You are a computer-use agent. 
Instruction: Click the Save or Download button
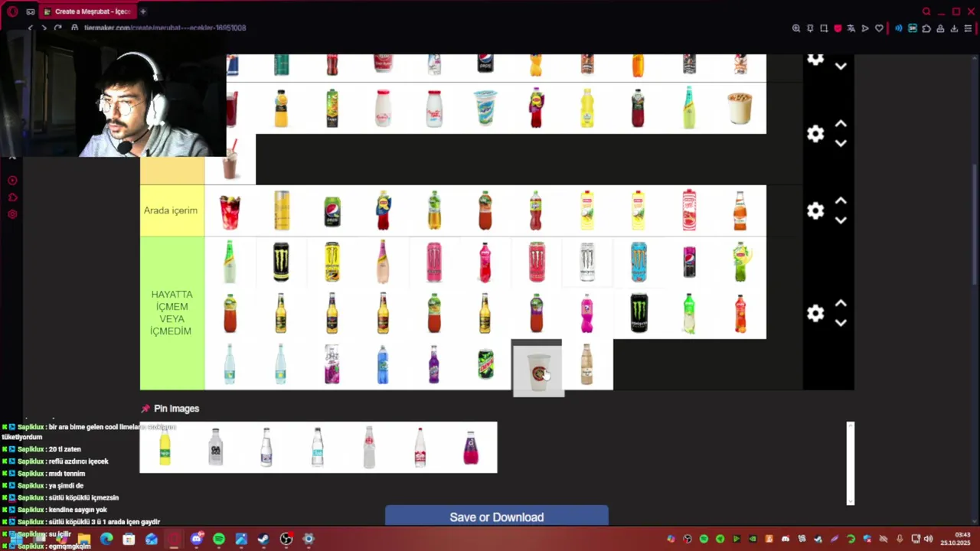click(x=497, y=517)
